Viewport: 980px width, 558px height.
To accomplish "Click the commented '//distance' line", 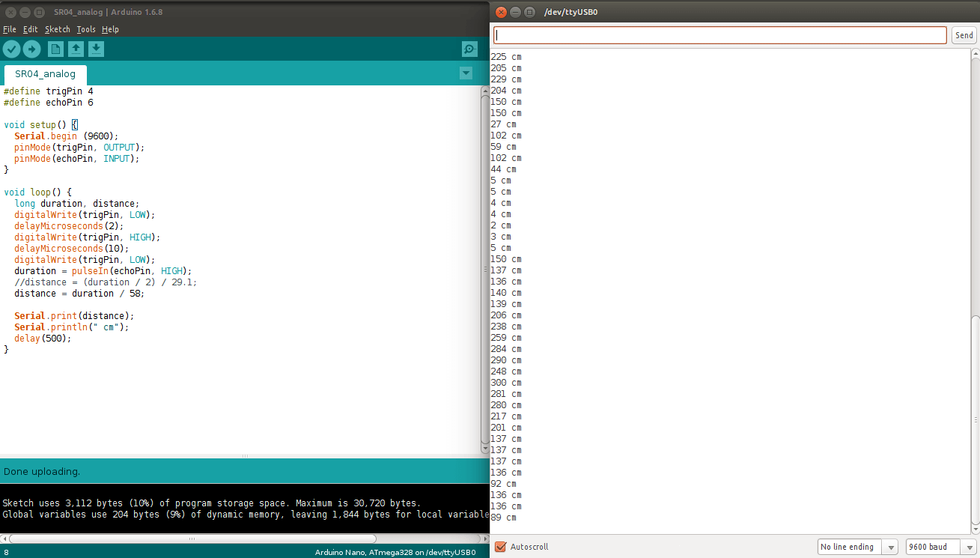I will [106, 282].
